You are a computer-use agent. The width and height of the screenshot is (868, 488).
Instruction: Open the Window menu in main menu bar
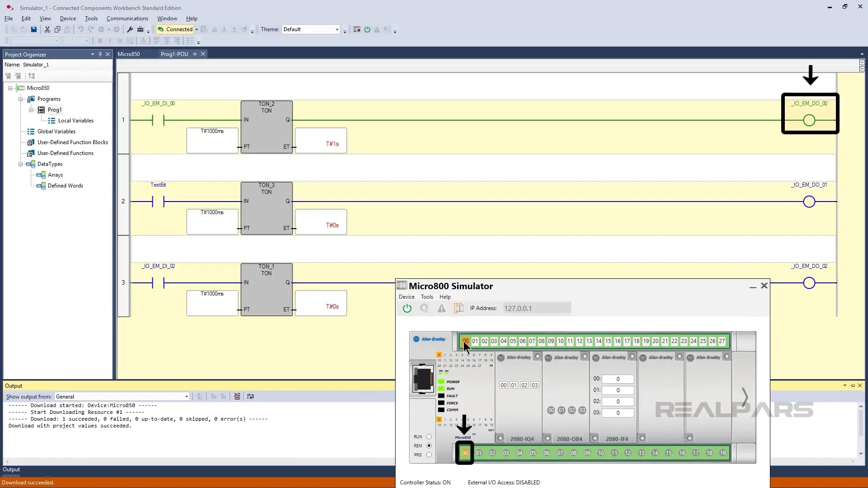167,19
